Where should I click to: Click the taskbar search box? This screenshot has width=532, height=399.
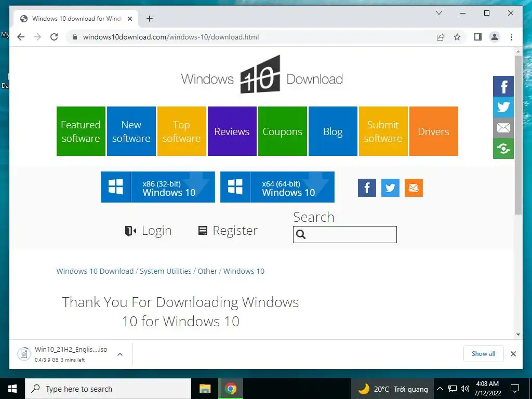pyautogui.click(x=108, y=389)
